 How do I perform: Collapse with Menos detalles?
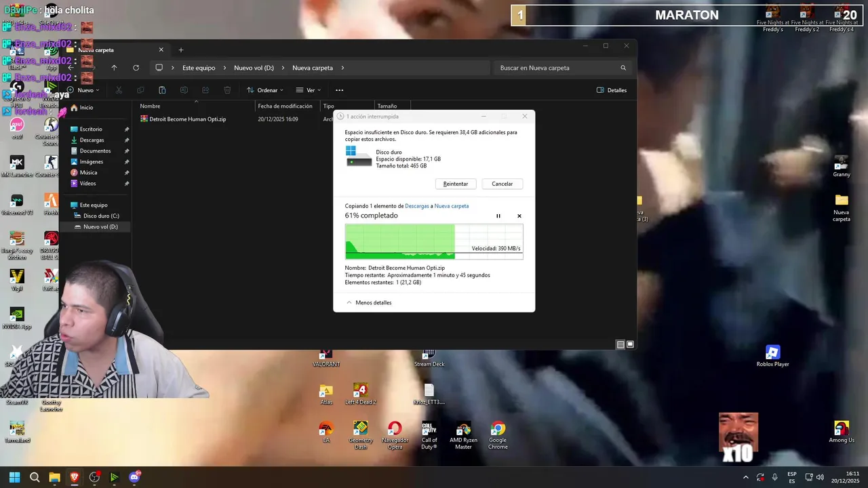(369, 302)
